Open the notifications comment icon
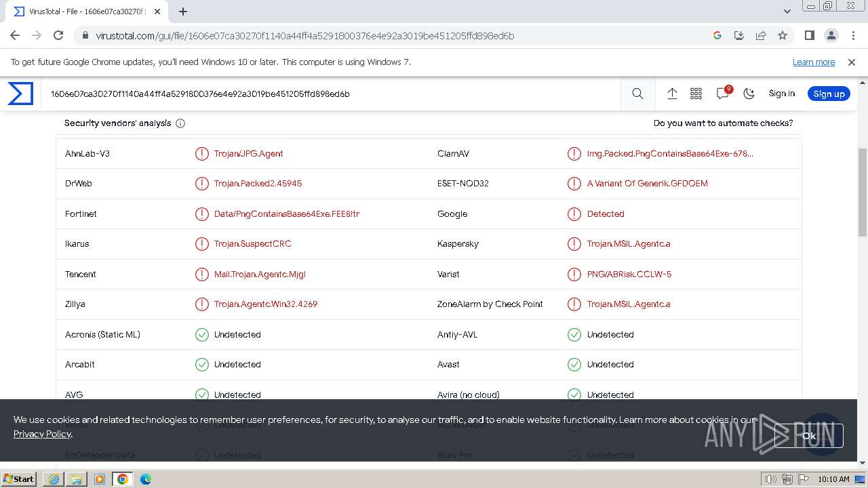868x488 pixels. [x=723, y=94]
